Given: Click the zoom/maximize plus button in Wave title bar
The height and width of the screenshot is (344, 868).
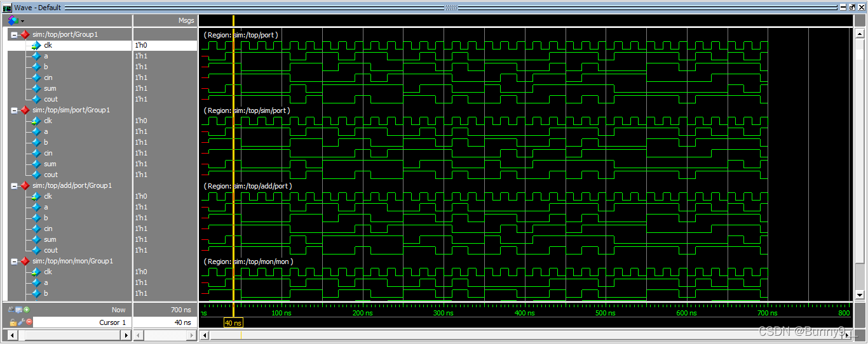Looking at the screenshot, I should click(842, 7).
